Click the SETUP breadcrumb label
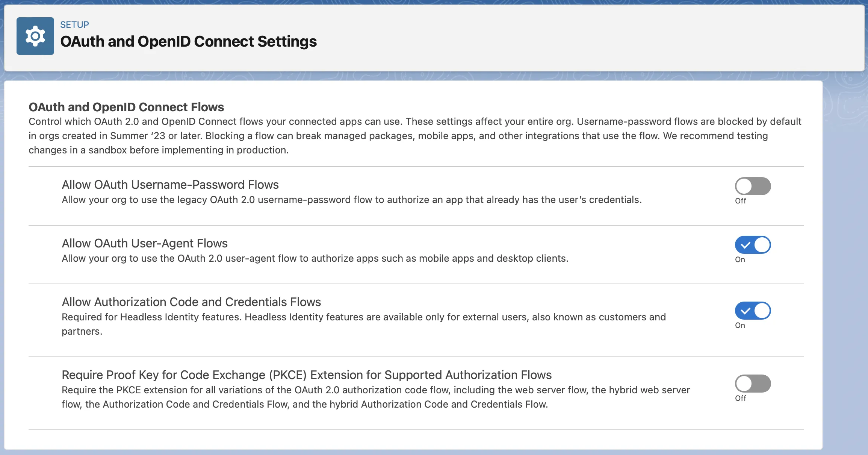868x455 pixels. [x=74, y=25]
